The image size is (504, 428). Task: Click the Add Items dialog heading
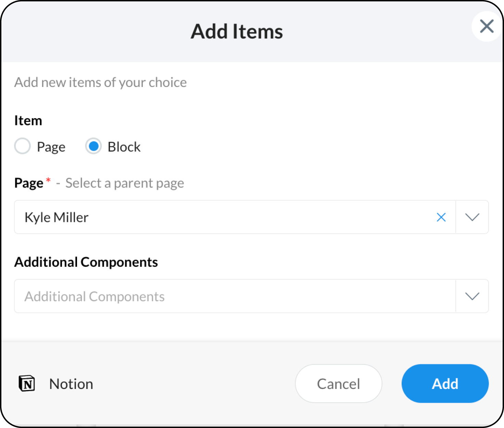pyautogui.click(x=237, y=32)
